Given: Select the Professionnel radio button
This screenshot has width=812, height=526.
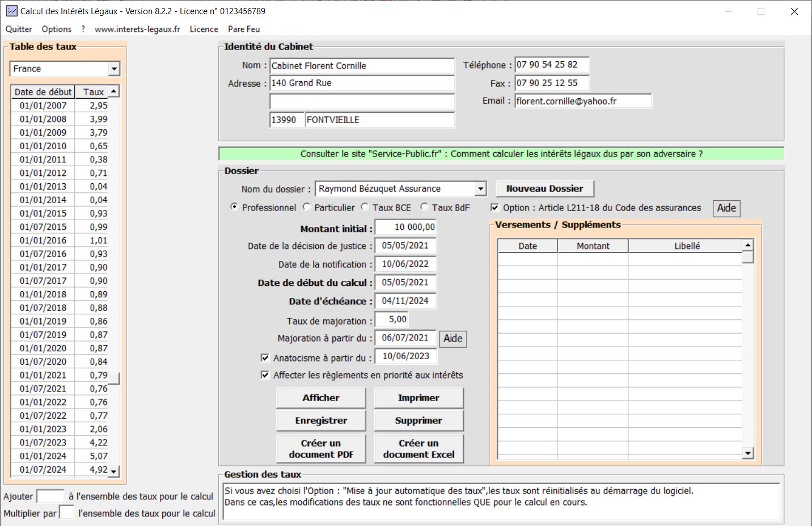Looking at the screenshot, I should tap(234, 207).
